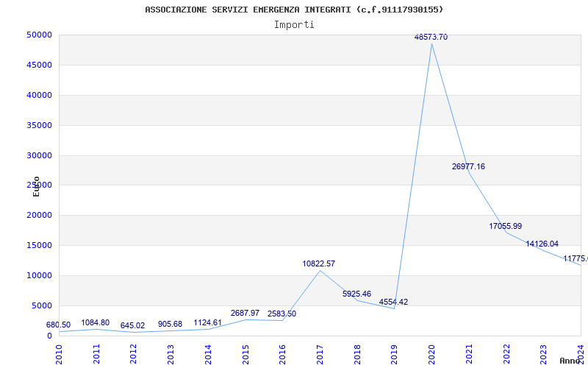Image resolution: width=588 pixels, height=368 pixels.
Task: Click the x-axis year 2020
Action: (431, 355)
